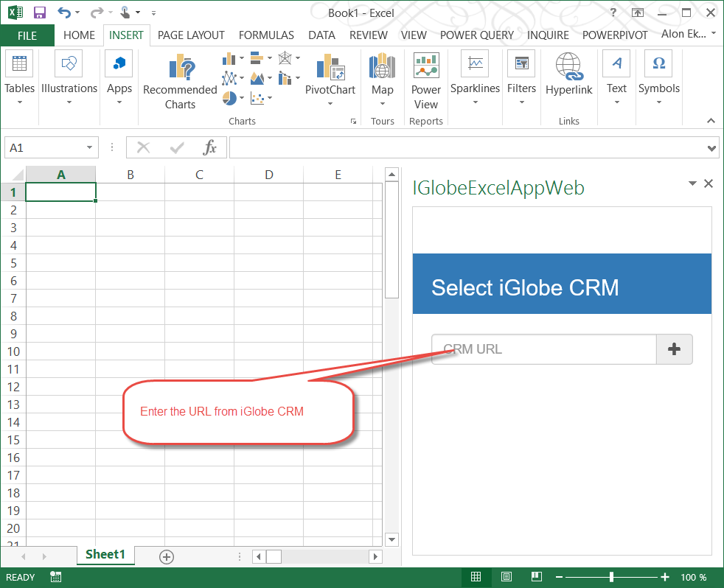
Task: Insert a scatter chart
Action: pyautogui.click(x=257, y=98)
